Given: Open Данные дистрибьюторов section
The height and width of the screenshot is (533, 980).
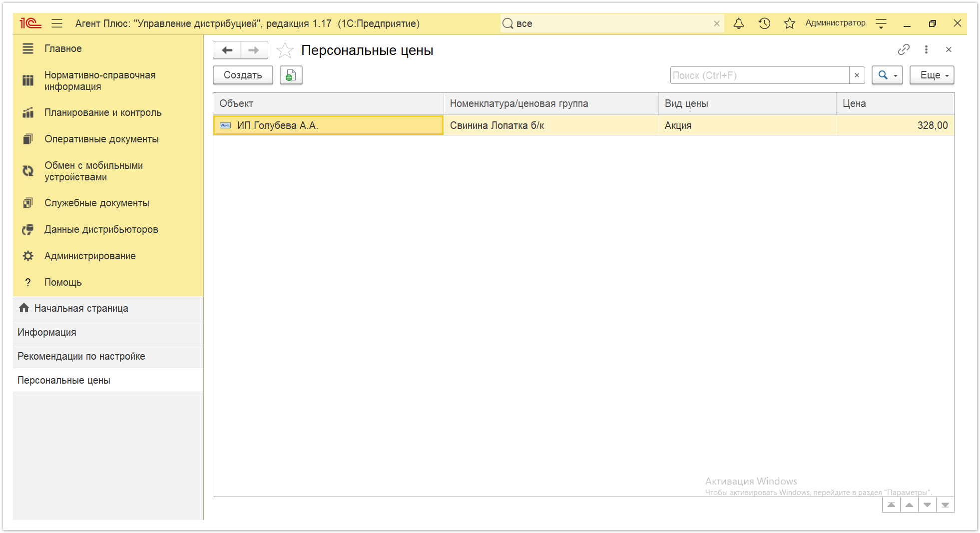Looking at the screenshot, I should [108, 229].
